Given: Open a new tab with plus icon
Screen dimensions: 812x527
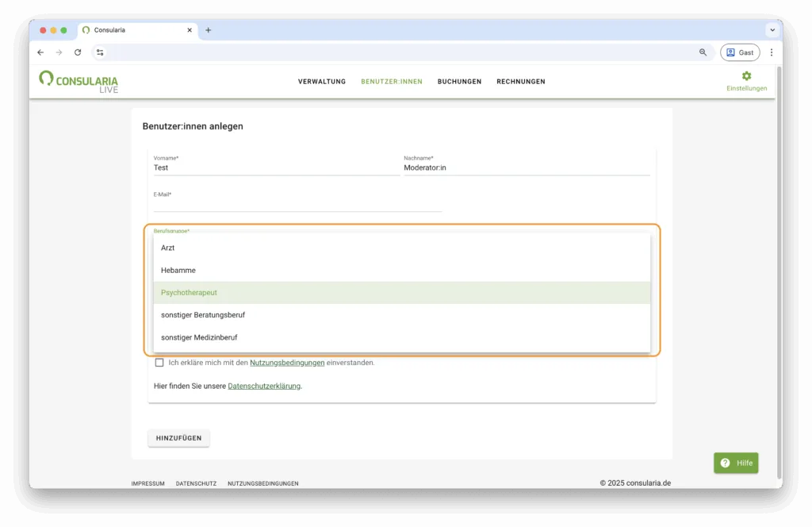Looking at the screenshot, I should [209, 30].
